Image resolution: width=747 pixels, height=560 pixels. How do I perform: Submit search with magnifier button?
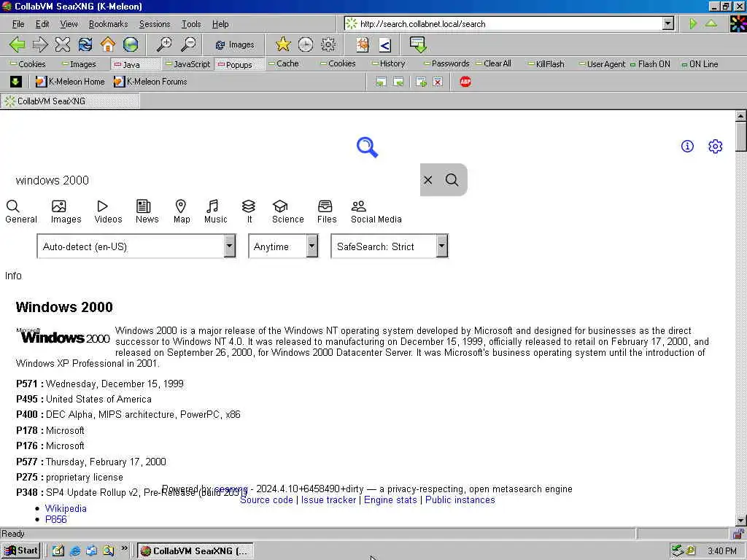pos(452,180)
